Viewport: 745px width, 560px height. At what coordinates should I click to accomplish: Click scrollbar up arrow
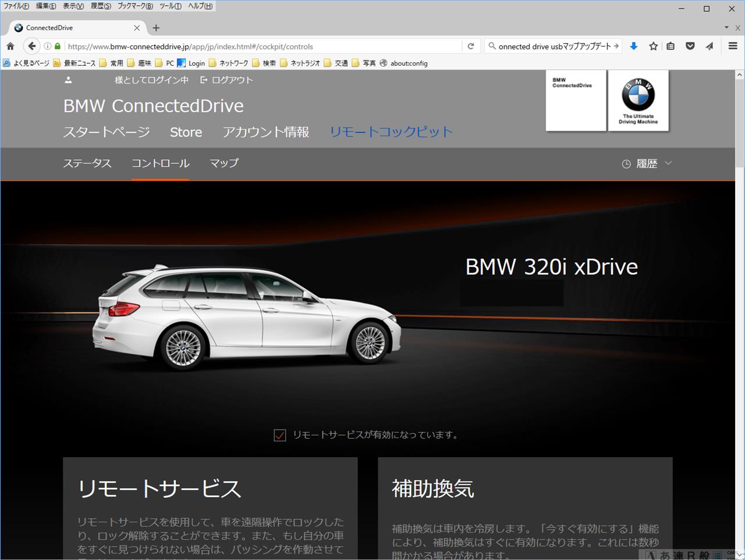coord(740,75)
